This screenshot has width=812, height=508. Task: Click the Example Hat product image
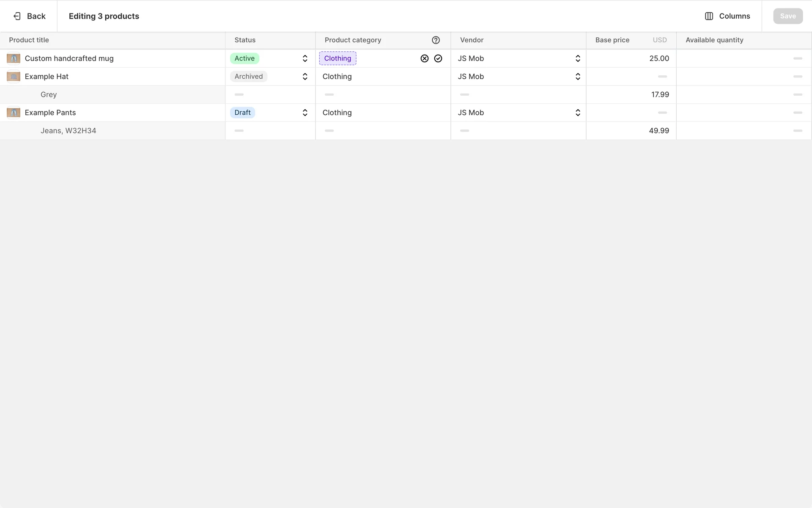click(x=14, y=77)
